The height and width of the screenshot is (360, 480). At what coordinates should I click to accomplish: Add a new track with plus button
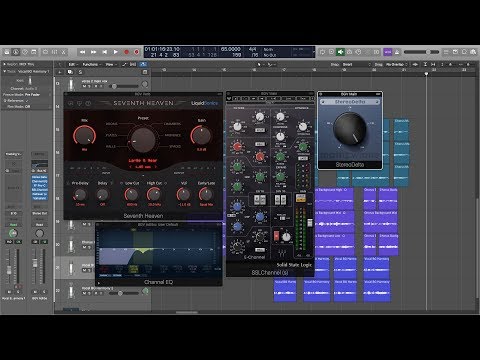60,72
